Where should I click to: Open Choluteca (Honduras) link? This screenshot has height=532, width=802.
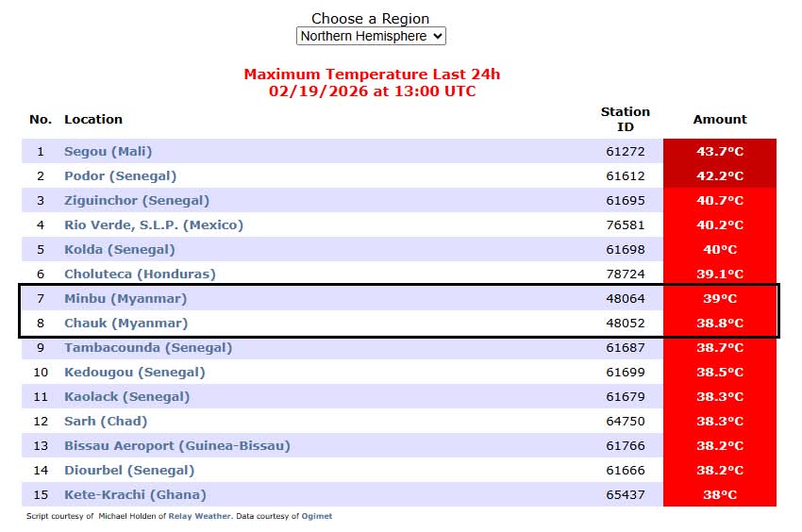[x=140, y=274]
